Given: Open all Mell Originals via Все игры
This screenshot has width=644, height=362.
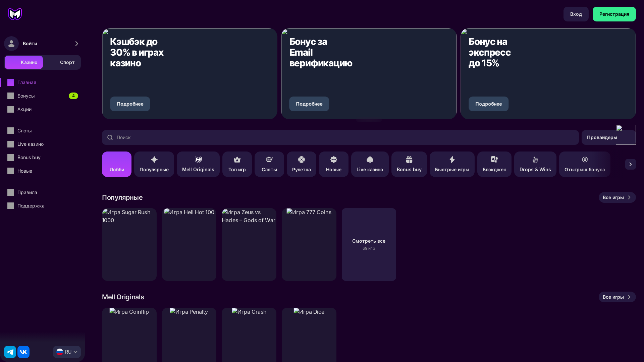Looking at the screenshot, I should click(x=617, y=297).
